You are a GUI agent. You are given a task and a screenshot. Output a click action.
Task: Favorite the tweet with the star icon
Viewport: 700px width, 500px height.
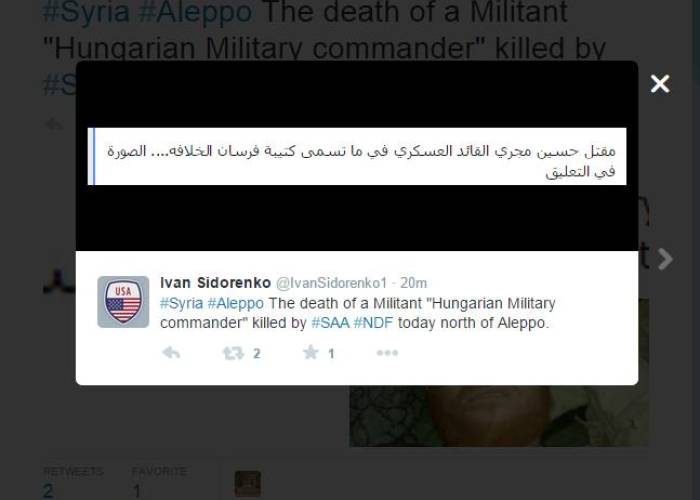[310, 353]
